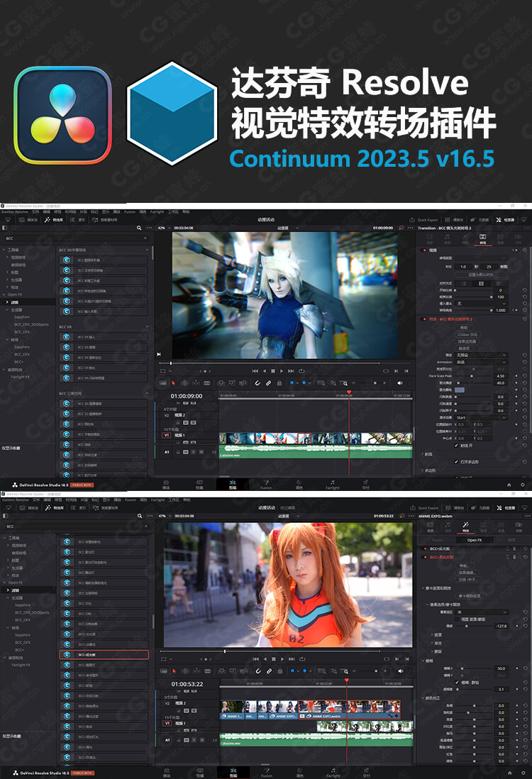Solo A1 audio track with S button, lower timeline
The height and width of the screenshot is (779, 532).
pos(194,740)
